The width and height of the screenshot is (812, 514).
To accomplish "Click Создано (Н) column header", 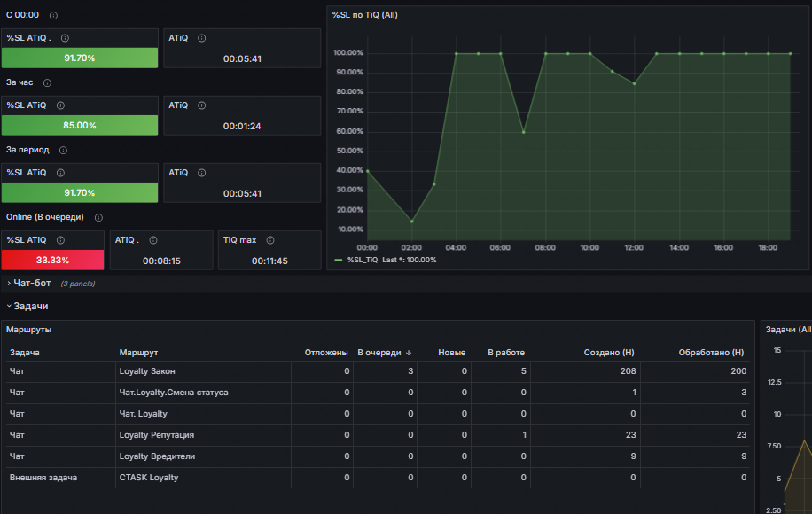I will (x=607, y=353).
